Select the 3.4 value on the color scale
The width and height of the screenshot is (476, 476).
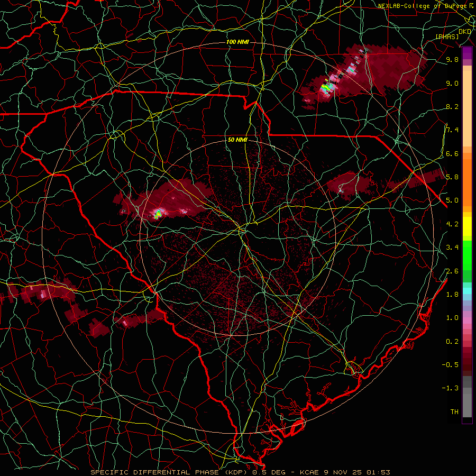[452, 248]
